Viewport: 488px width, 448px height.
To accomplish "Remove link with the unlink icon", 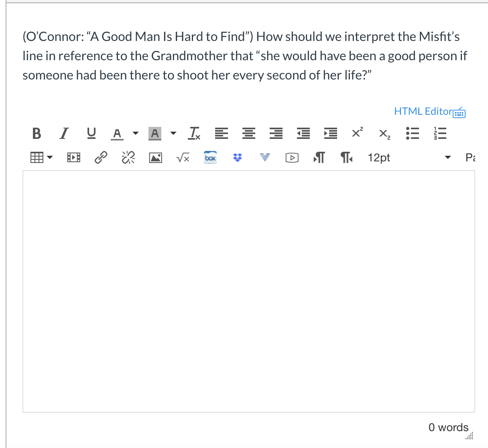I will 128,158.
